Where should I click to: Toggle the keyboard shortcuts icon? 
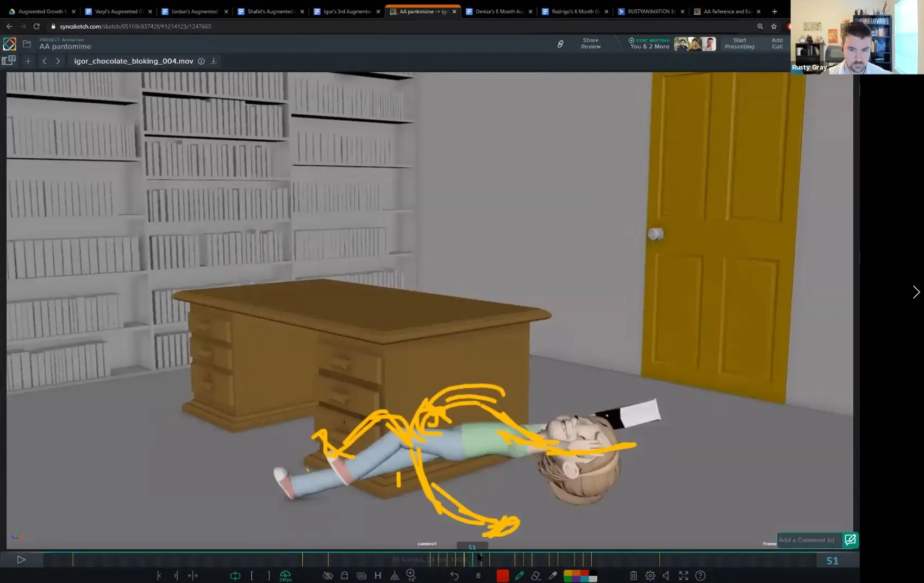pos(361,575)
